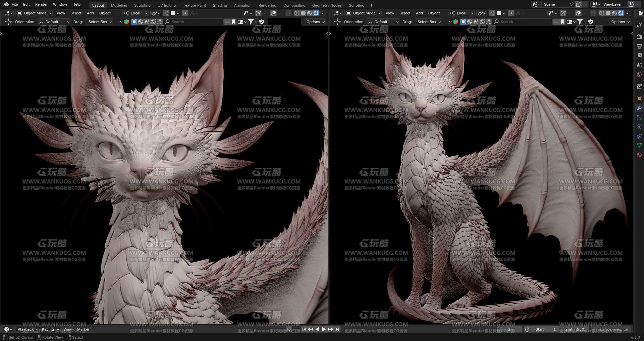Open Object properties orange square tab
The image size is (644, 341).
pos(639,99)
